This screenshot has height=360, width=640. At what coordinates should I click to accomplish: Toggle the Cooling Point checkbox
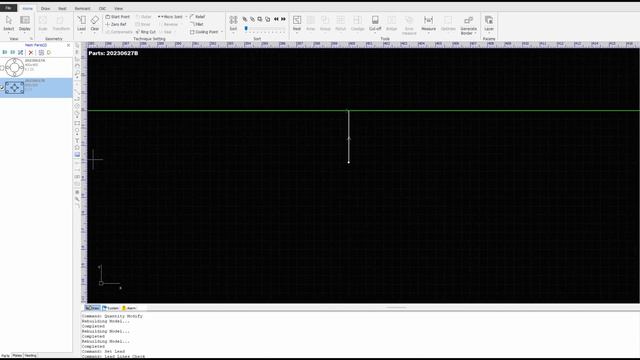pos(192,32)
